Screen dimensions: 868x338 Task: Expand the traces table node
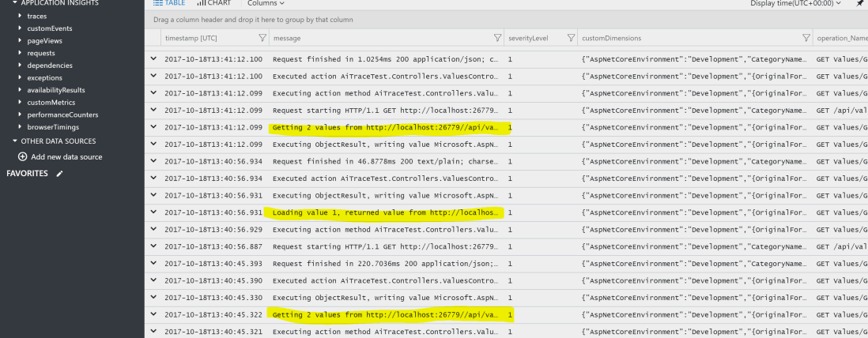tap(20, 16)
